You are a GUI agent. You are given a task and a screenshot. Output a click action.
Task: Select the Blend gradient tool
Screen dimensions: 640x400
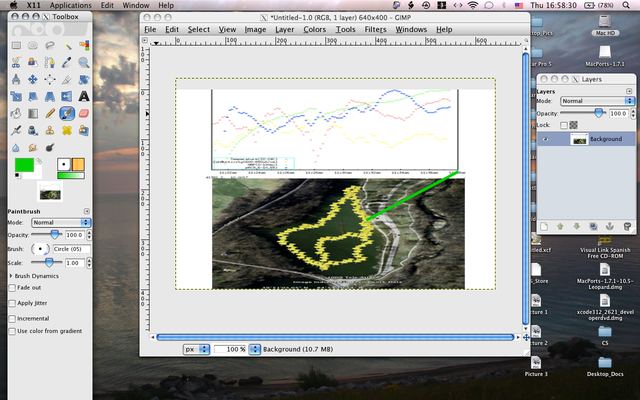coord(33,113)
